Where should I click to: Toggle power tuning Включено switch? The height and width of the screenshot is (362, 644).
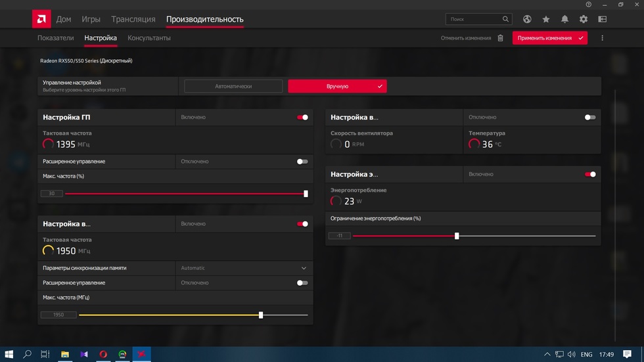tap(590, 175)
